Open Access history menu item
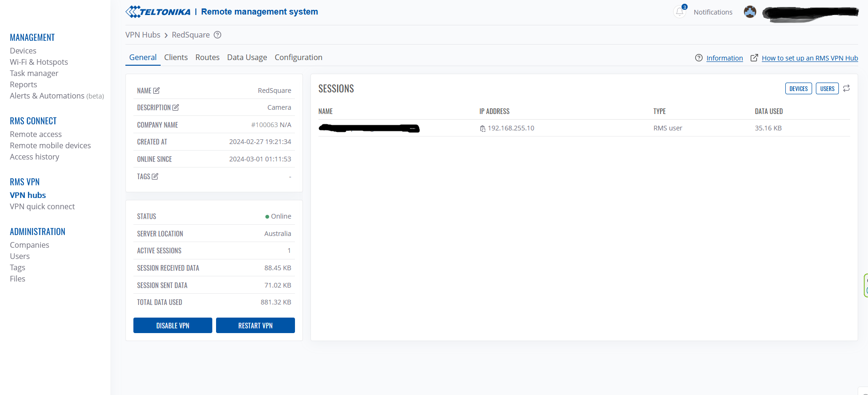 point(35,157)
